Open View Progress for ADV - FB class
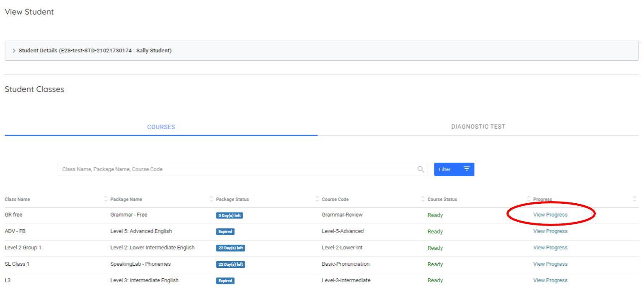This screenshot has width=644, height=293. 550,231
